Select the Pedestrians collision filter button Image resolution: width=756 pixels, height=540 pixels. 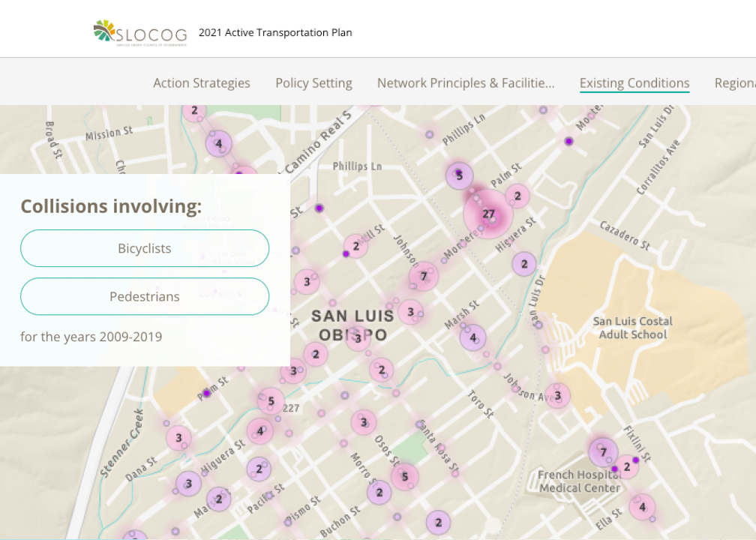145,296
